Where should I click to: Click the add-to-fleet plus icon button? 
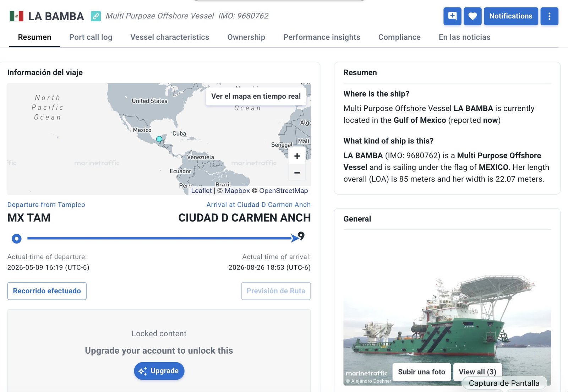point(452,16)
